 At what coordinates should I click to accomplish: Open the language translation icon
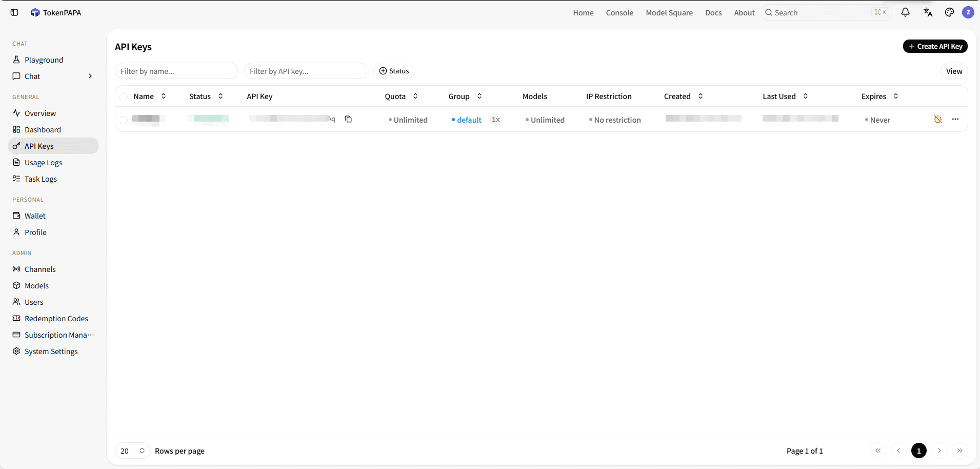tap(928, 12)
